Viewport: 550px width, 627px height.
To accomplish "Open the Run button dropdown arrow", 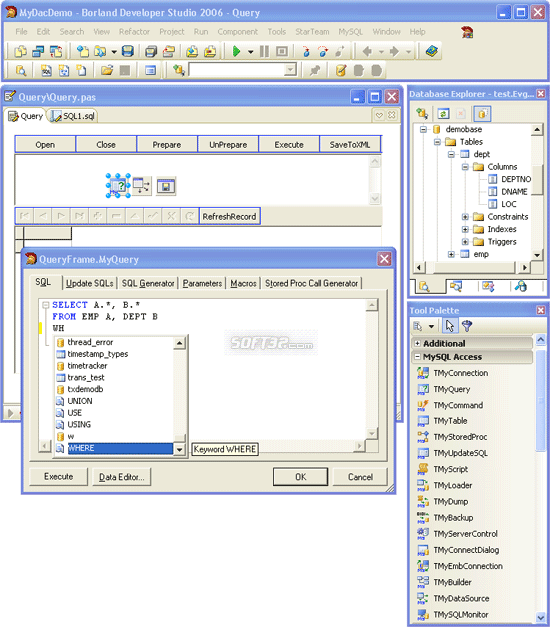I will coord(250,52).
